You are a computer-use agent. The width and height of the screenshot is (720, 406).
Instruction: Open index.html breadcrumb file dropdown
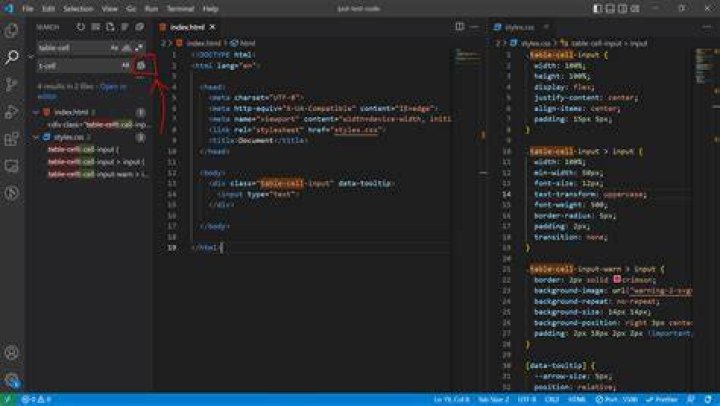(198, 43)
